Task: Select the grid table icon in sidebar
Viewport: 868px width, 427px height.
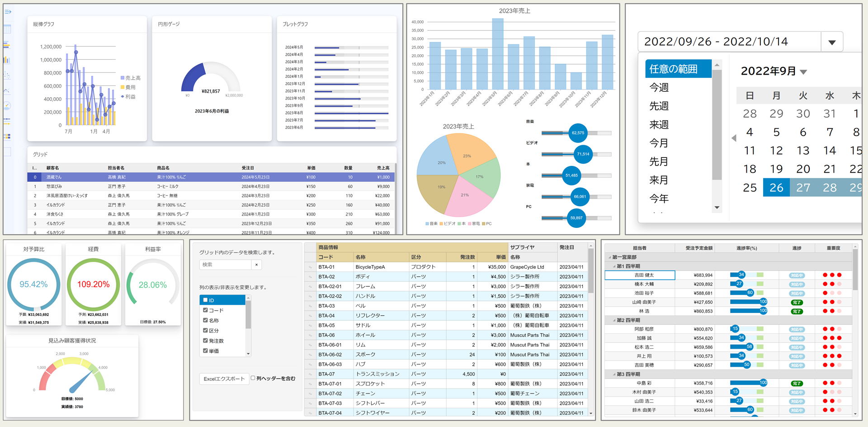Action: (8, 29)
